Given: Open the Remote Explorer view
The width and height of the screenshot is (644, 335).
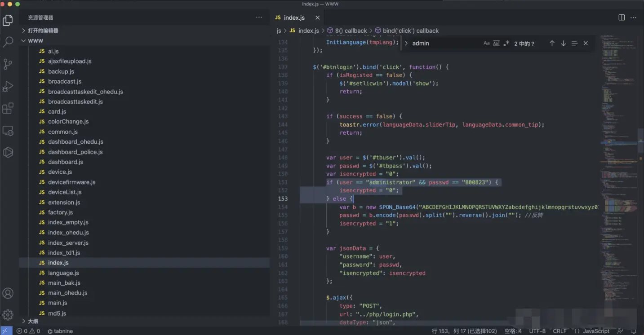Looking at the screenshot, I should coord(8,131).
